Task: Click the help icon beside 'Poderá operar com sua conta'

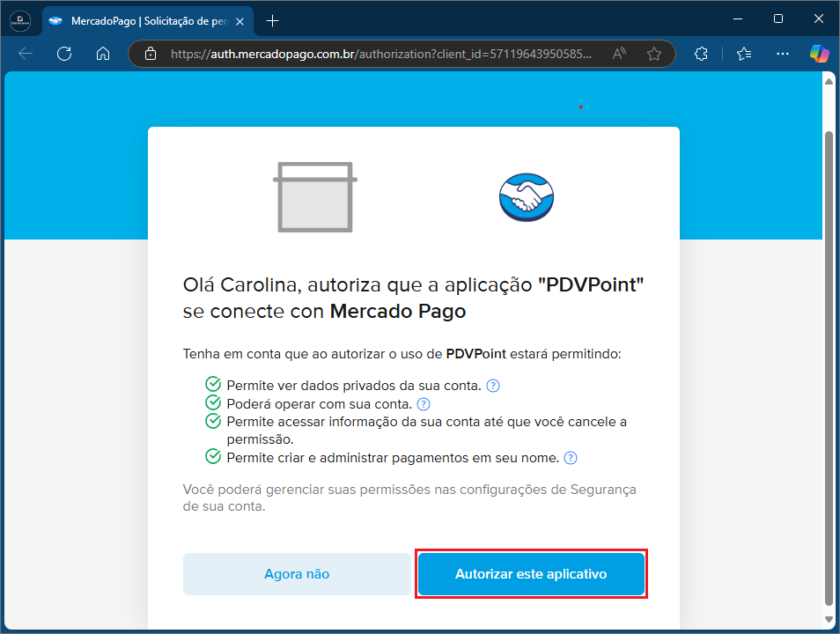Action: click(x=424, y=404)
